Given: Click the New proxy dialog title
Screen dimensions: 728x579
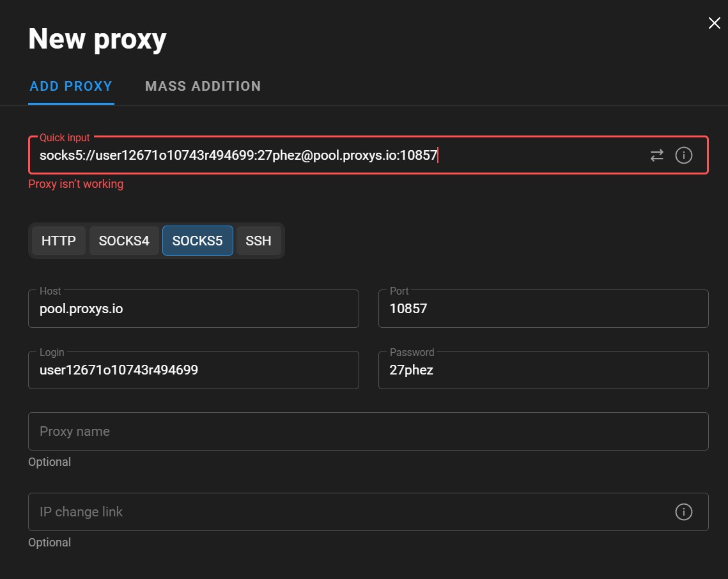Looking at the screenshot, I should [97, 38].
